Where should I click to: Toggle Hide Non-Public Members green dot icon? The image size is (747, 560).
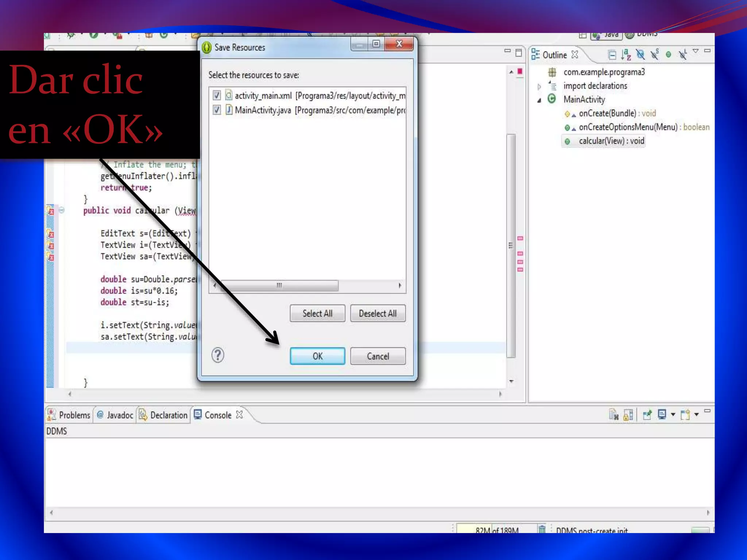click(x=668, y=55)
